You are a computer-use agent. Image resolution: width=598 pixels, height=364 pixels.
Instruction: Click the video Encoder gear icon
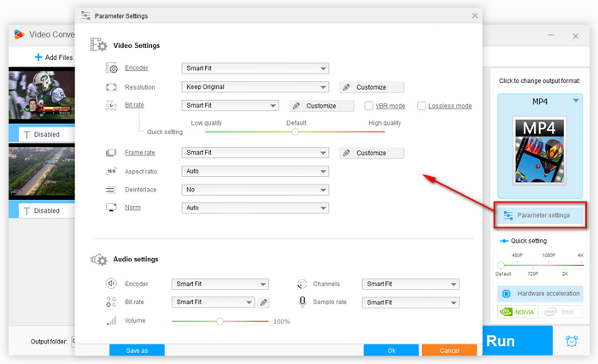click(112, 68)
